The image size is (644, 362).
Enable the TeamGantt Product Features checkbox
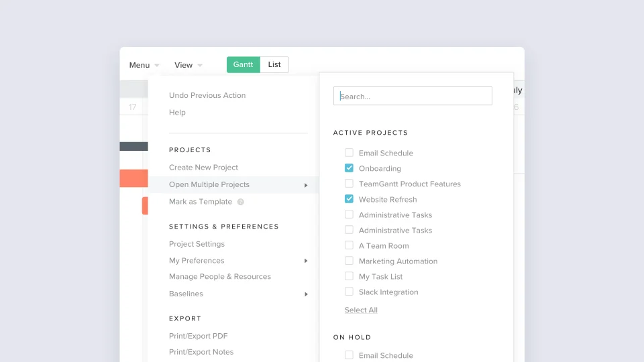point(349,184)
